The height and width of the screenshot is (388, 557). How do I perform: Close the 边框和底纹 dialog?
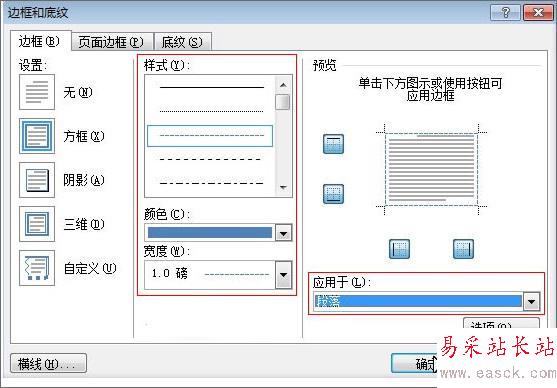538,13
